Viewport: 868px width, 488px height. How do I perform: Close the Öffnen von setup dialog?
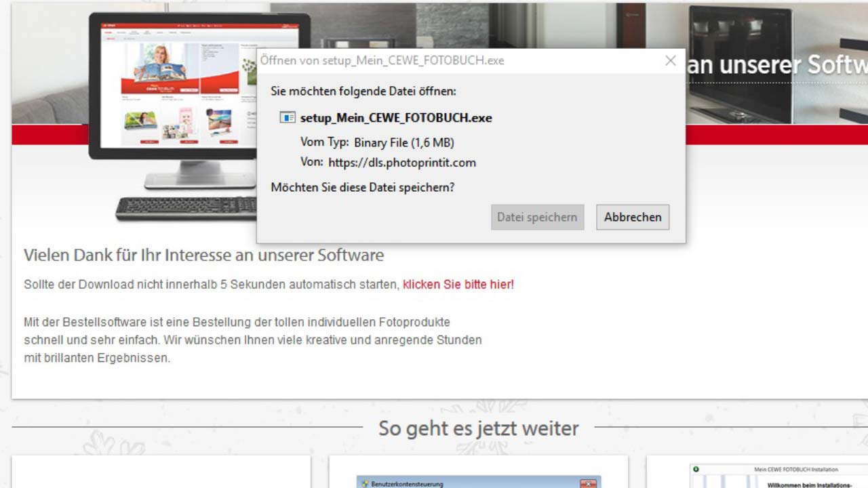point(671,61)
